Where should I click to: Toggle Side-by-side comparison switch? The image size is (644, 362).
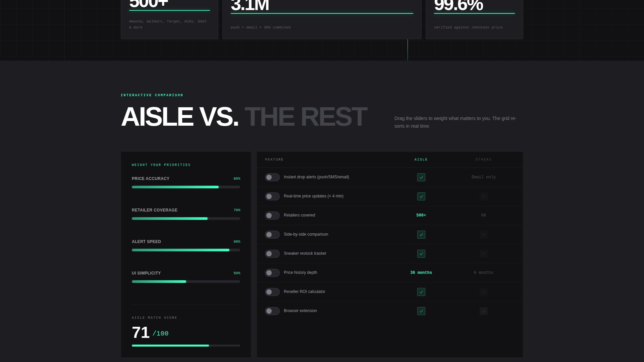[272, 235]
